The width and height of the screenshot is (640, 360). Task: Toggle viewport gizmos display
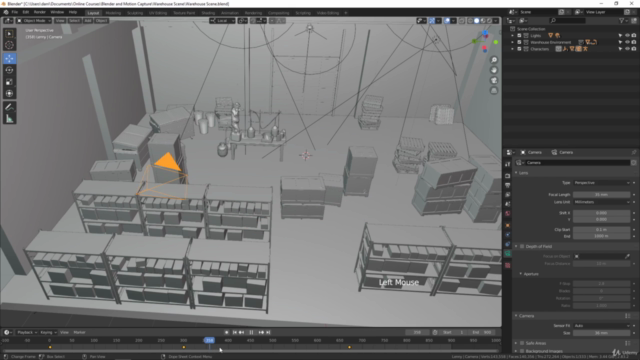[431, 20]
